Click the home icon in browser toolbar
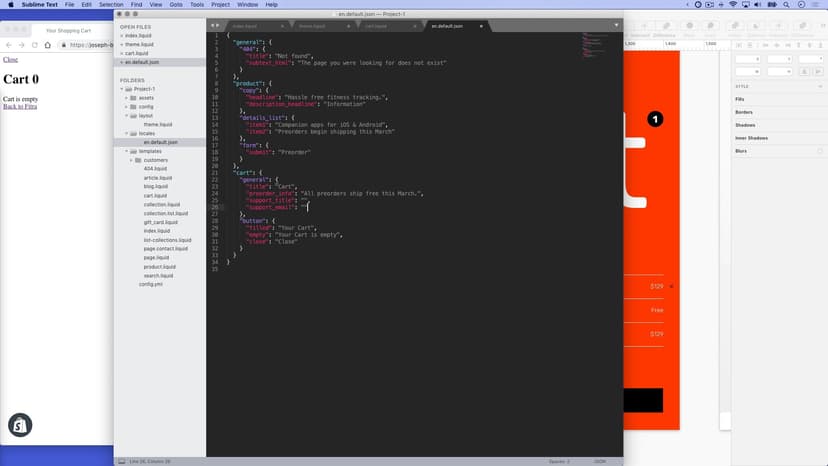Image resolution: width=828 pixels, height=466 pixels. tap(48, 45)
